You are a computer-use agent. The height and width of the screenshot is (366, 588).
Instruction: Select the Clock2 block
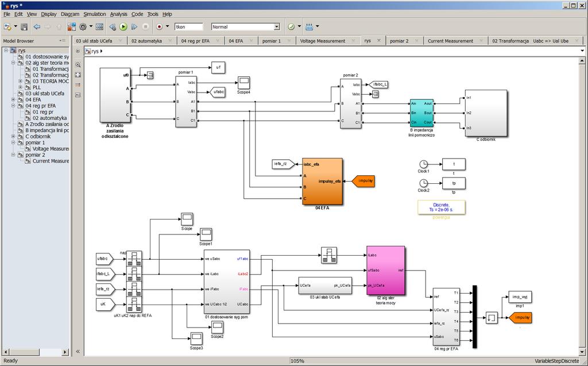pyautogui.click(x=423, y=183)
